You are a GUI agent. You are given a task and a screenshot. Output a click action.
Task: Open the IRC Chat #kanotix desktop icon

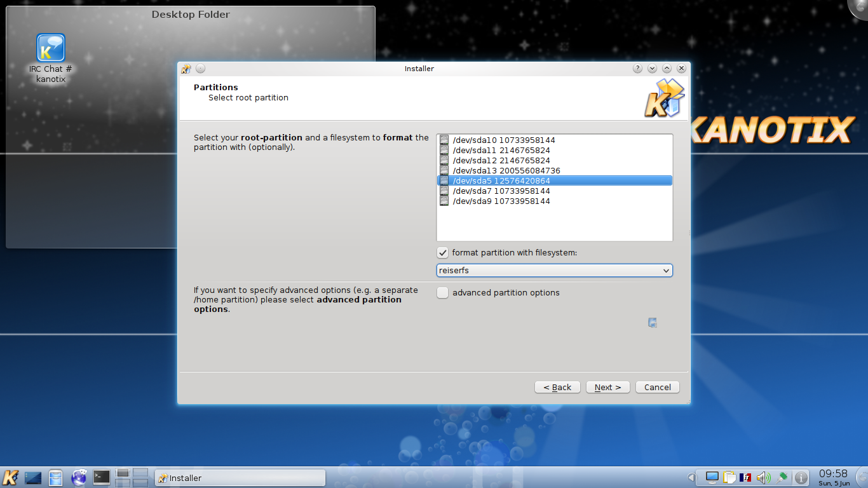[x=51, y=58]
